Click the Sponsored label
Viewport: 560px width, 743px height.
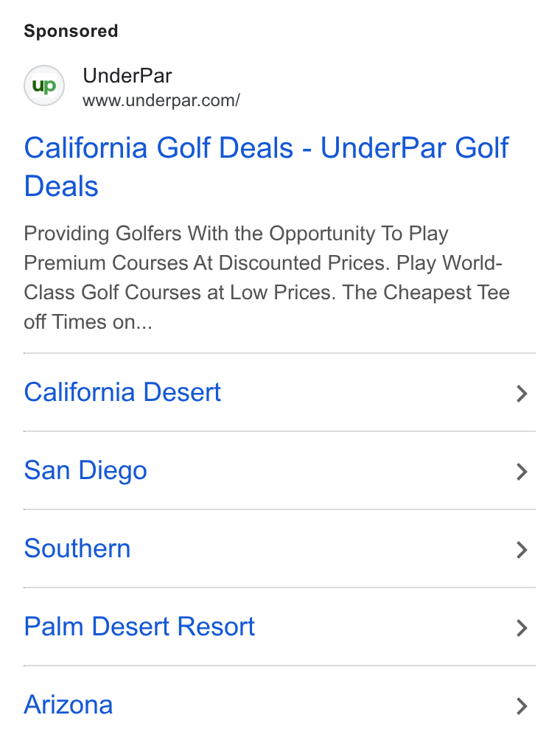tap(71, 31)
